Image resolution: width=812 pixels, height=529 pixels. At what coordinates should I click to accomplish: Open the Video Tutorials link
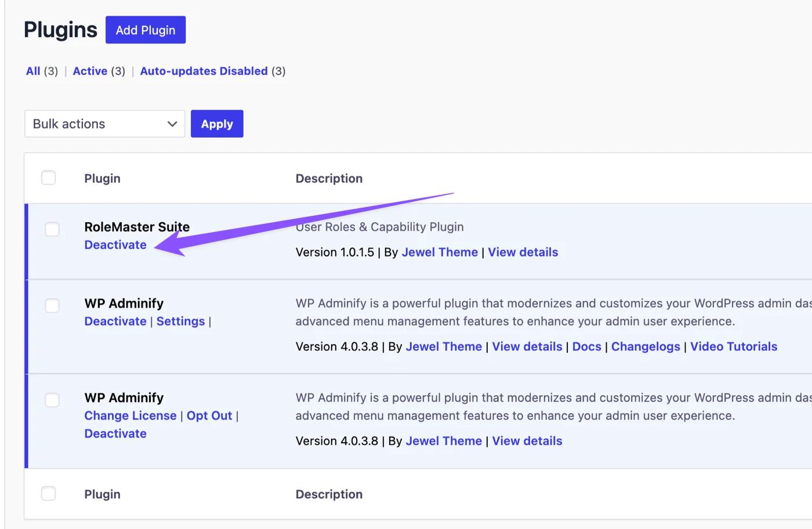point(734,347)
